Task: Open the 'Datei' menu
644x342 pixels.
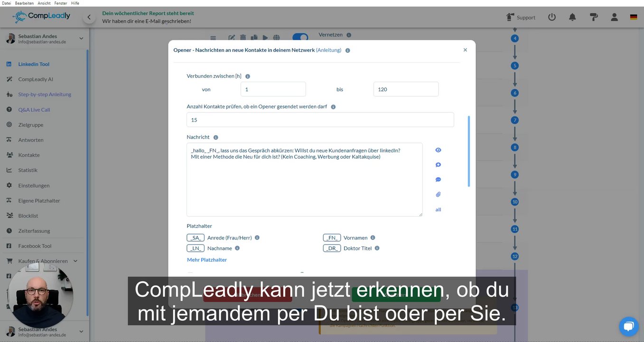Action: pyautogui.click(x=7, y=3)
